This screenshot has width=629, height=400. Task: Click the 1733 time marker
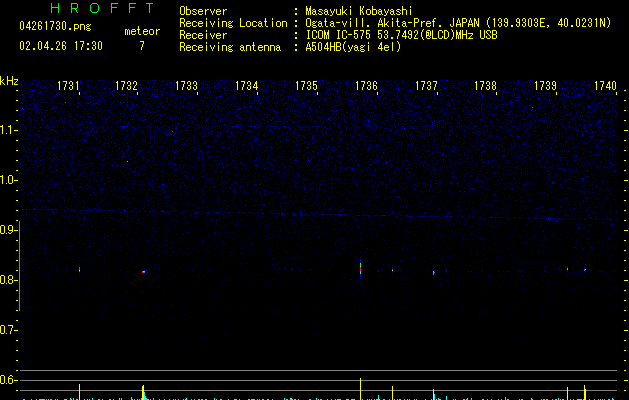(x=187, y=86)
